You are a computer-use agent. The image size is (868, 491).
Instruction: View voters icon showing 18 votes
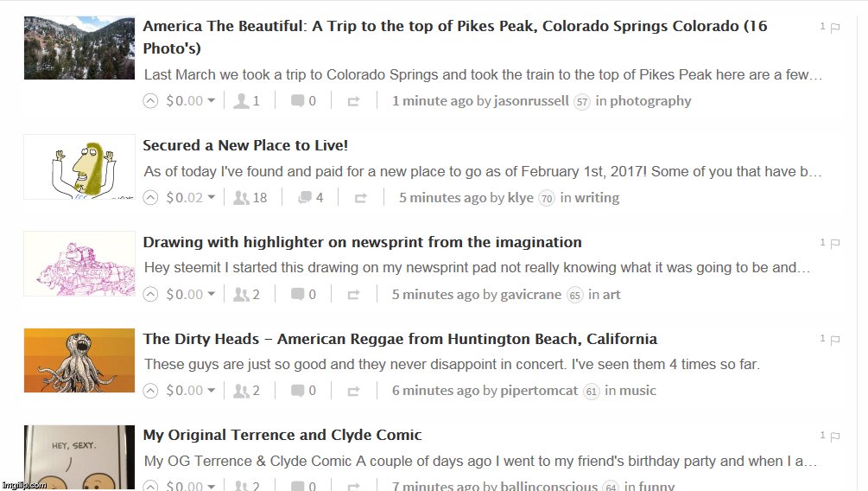coord(241,198)
